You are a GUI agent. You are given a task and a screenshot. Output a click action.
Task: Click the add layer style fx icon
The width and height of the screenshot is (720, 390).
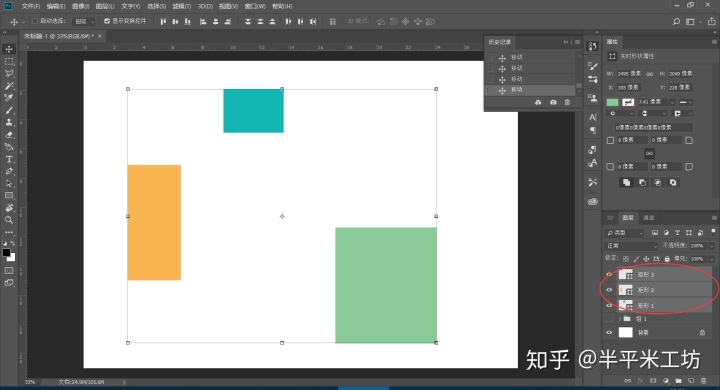click(x=640, y=381)
